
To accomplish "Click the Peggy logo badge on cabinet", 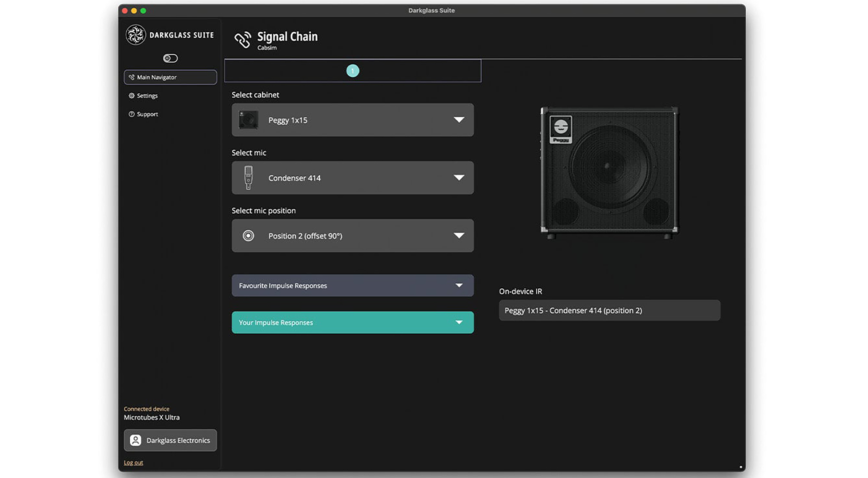I will [561, 129].
